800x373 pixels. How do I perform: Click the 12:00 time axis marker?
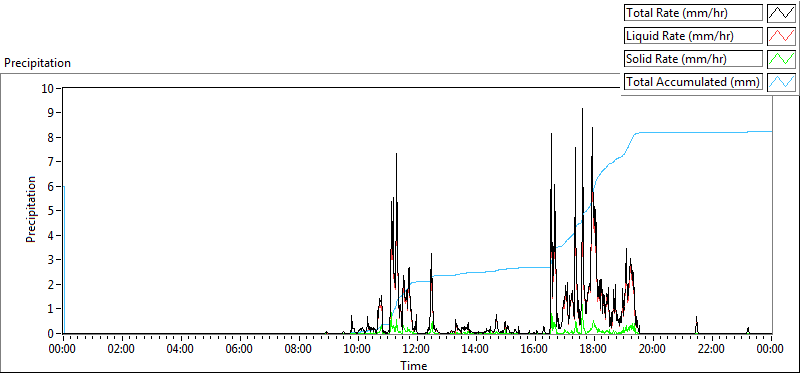click(x=416, y=350)
